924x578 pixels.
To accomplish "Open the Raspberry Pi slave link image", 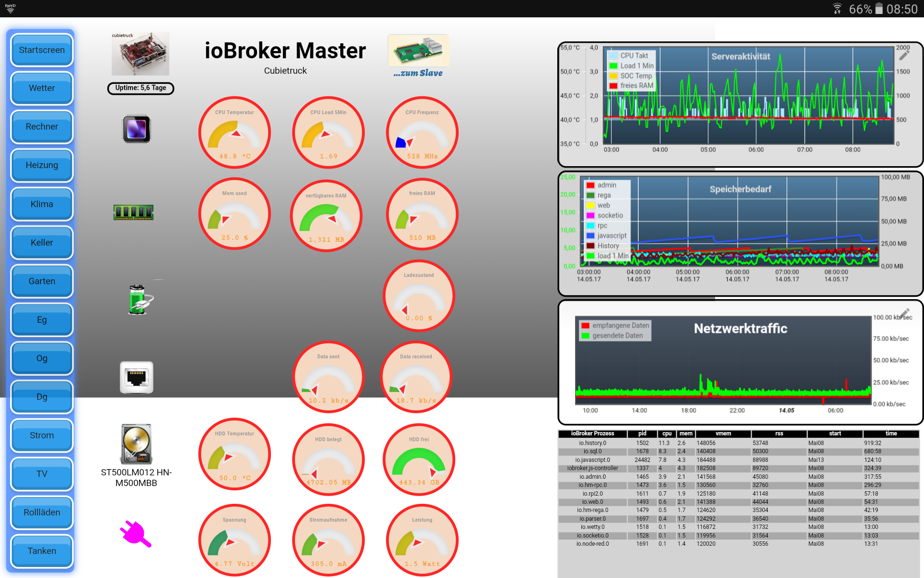I will pos(418,51).
